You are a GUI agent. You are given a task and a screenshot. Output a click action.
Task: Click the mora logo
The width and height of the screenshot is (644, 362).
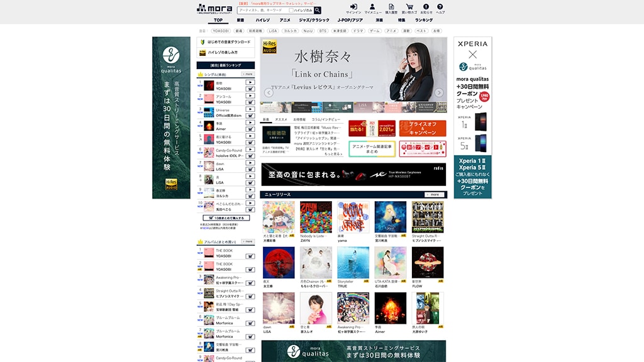214,9
